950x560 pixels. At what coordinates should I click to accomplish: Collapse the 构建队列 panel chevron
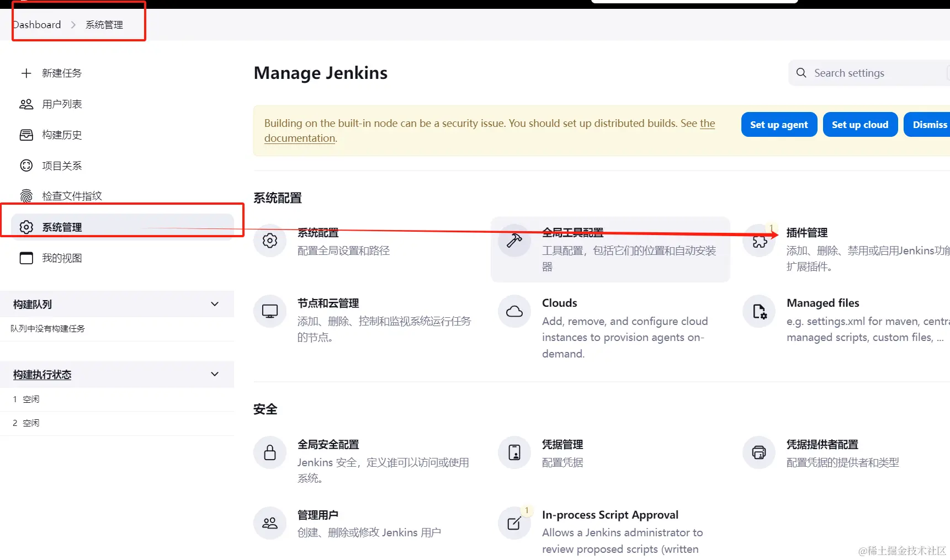(x=215, y=304)
